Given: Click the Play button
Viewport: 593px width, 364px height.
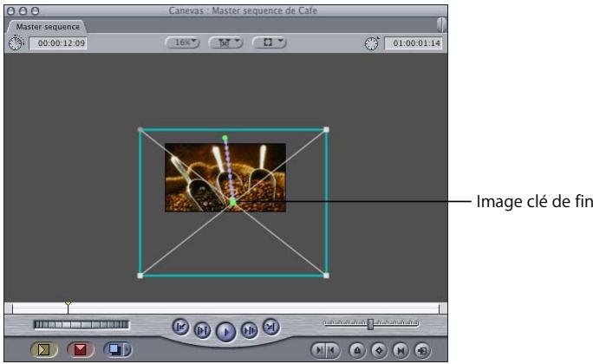Looking at the screenshot, I should pos(225,332).
